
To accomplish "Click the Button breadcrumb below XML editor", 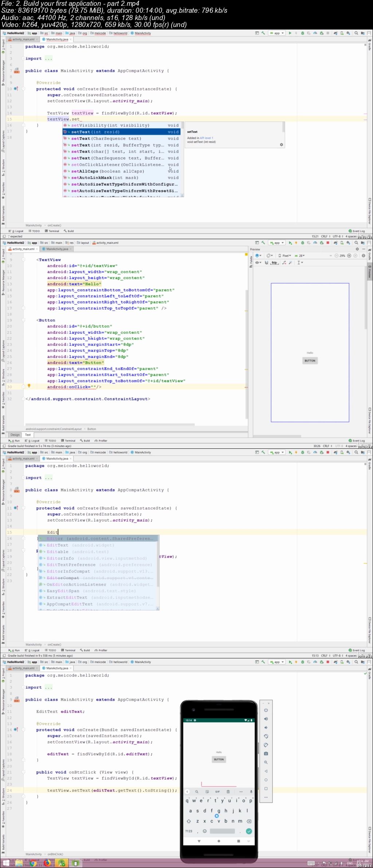I will pyautogui.click(x=92, y=429).
